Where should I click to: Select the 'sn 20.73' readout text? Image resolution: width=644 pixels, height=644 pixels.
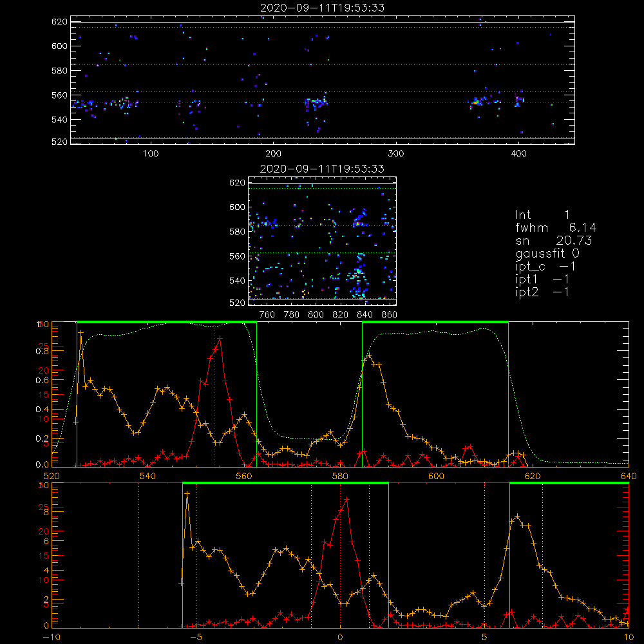554,240
